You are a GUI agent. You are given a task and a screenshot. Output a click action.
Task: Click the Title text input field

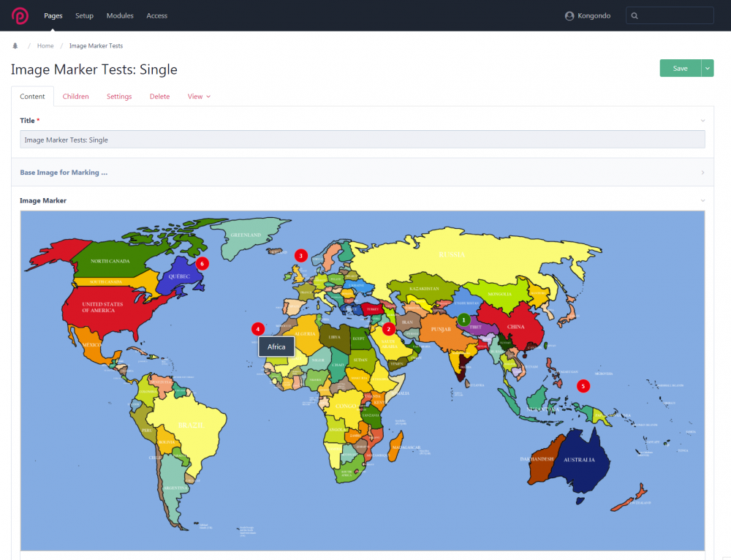click(x=362, y=140)
